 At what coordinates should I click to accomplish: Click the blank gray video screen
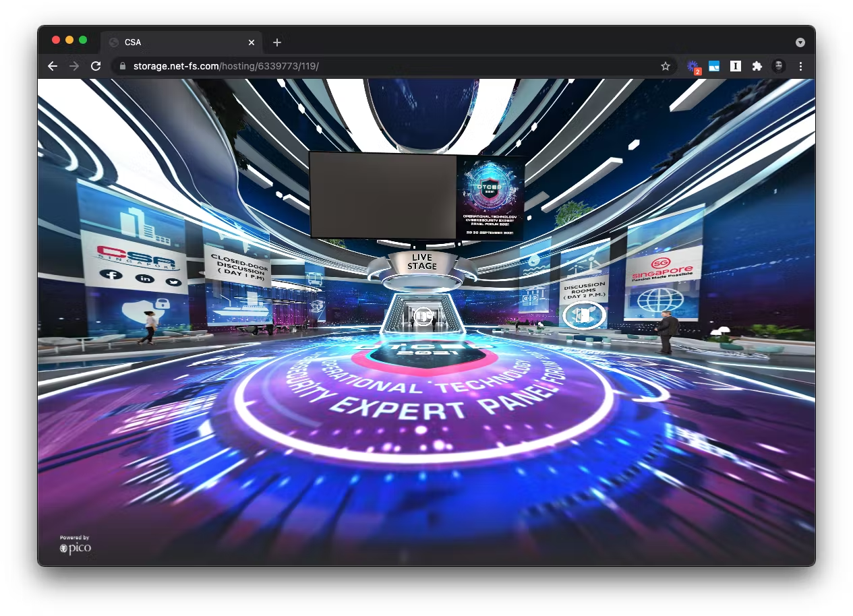click(x=383, y=196)
